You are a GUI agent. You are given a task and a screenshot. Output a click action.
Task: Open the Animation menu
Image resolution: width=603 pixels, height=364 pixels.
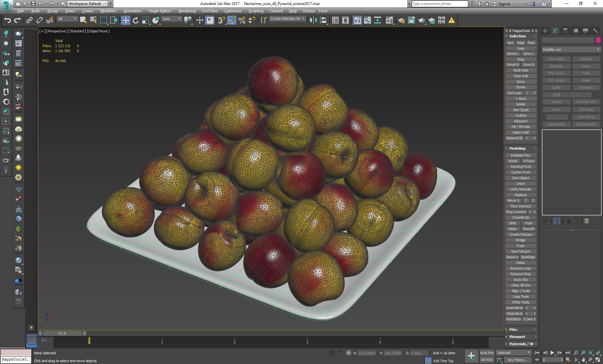132,11
